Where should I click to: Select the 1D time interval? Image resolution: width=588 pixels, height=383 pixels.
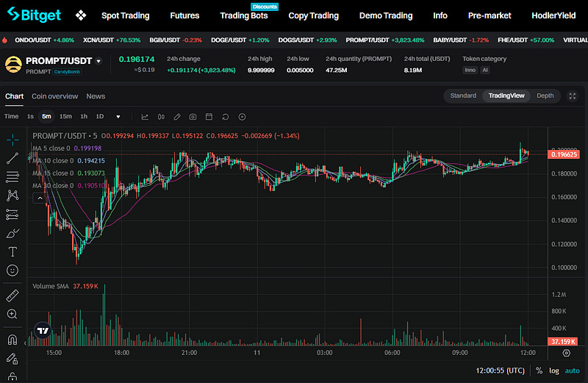pyautogui.click(x=100, y=117)
